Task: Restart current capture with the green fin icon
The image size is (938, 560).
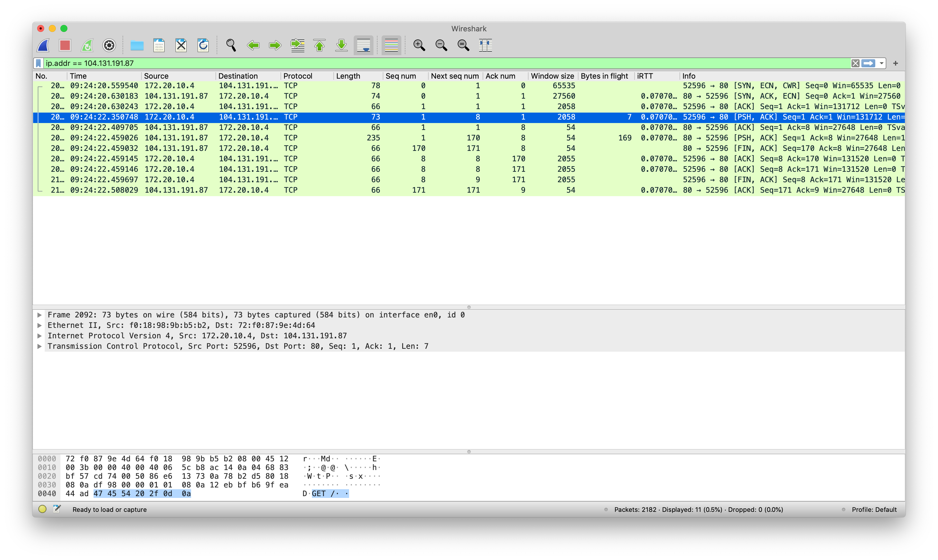Action: [x=87, y=45]
